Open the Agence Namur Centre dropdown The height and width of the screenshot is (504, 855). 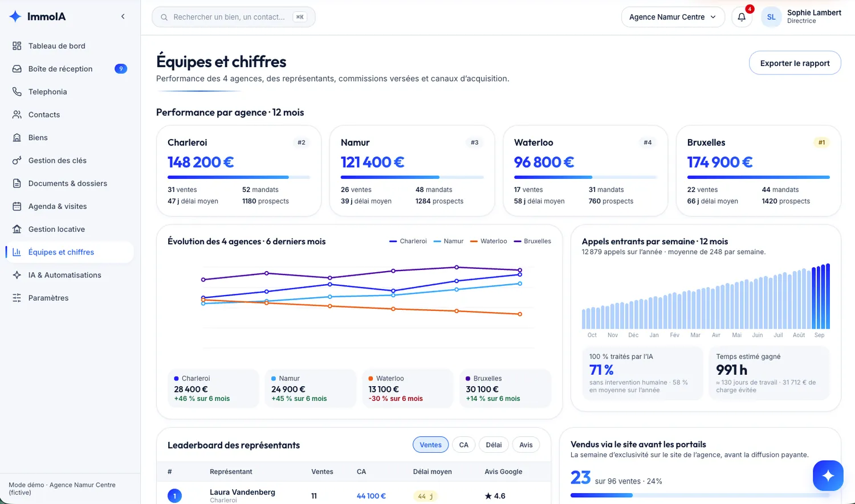click(x=673, y=17)
